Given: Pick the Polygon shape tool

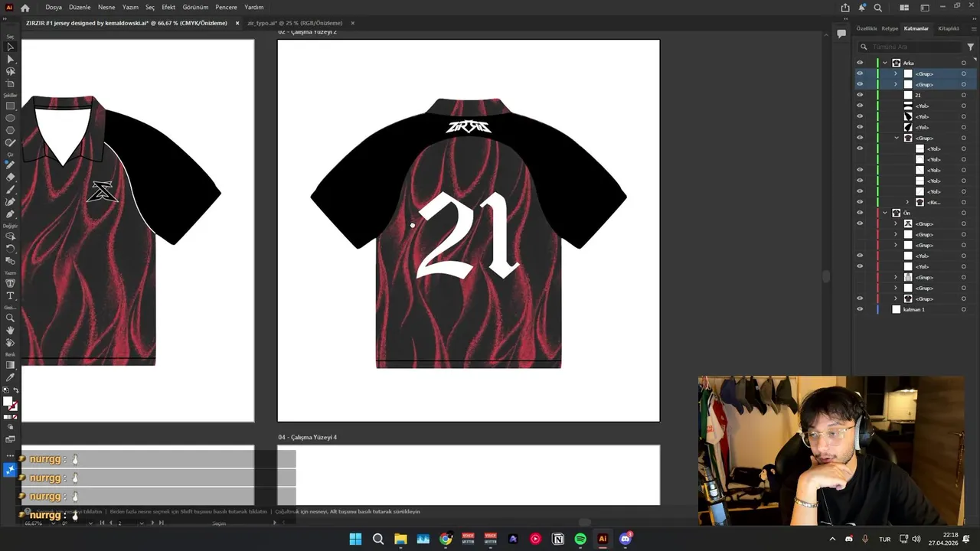Looking at the screenshot, I should pyautogui.click(x=10, y=130).
